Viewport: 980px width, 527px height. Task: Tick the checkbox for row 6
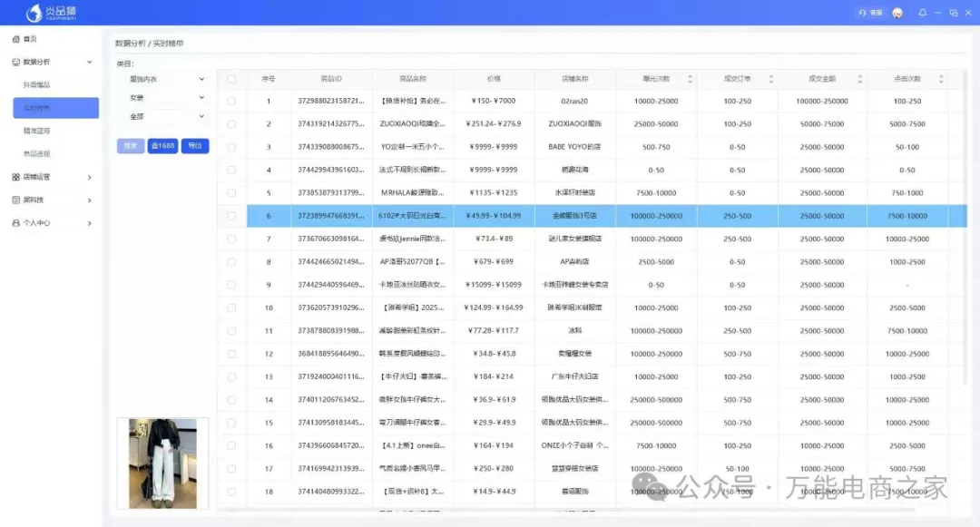coord(231,216)
